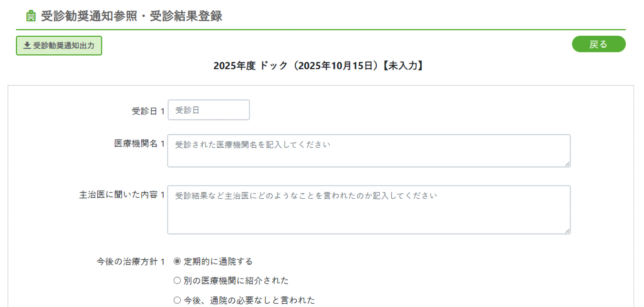
Task: Click the green 戻る button
Action: 598,44
